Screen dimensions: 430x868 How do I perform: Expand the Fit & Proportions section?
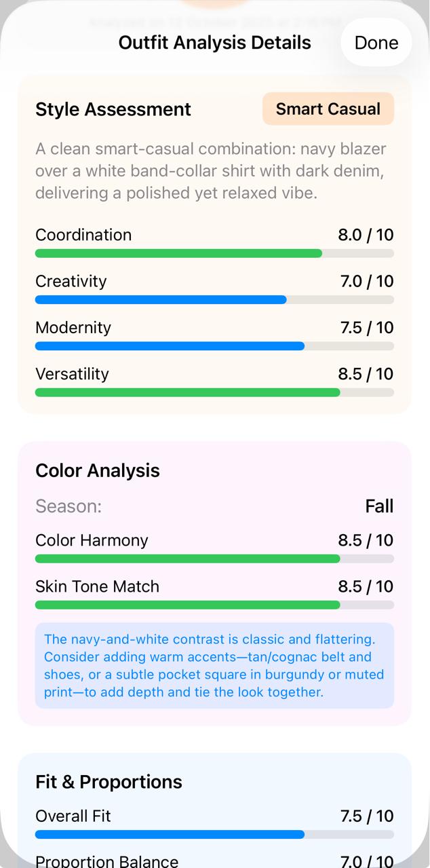[x=109, y=781]
